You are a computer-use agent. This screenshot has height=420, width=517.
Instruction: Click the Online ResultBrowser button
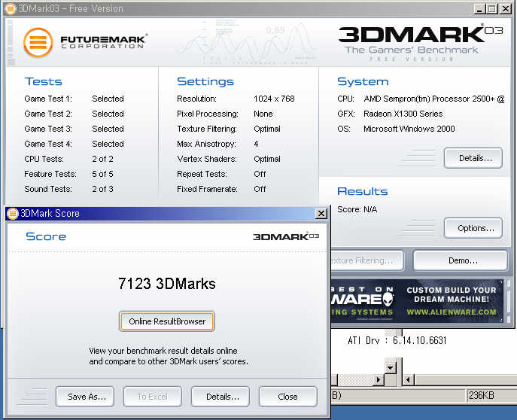[x=167, y=321]
